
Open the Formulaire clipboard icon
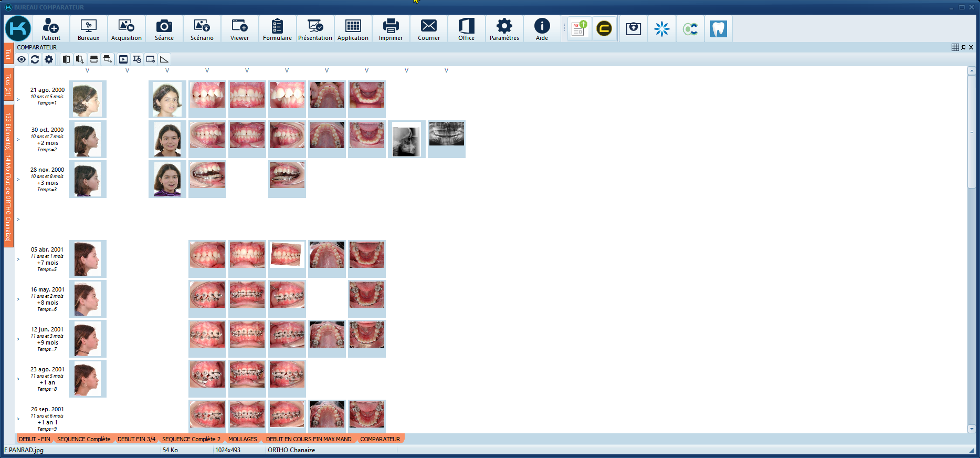(x=277, y=29)
